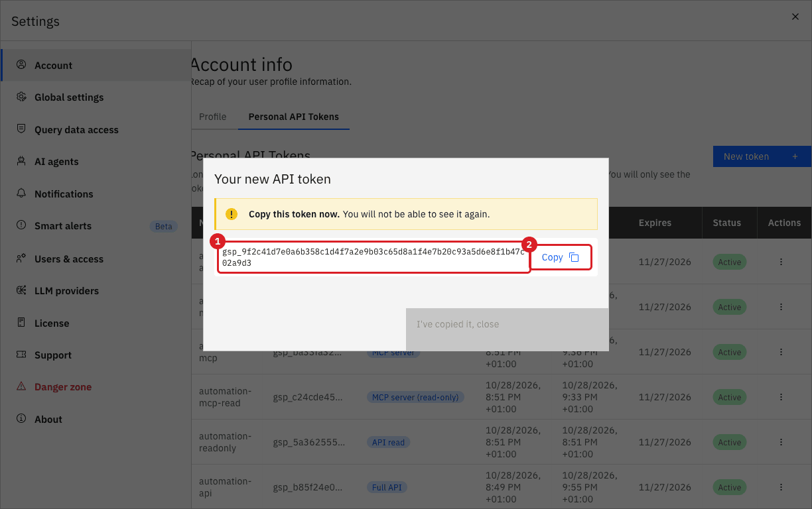Open Global settings in sidebar
Viewport: 812px width, 509px height.
tap(96, 97)
